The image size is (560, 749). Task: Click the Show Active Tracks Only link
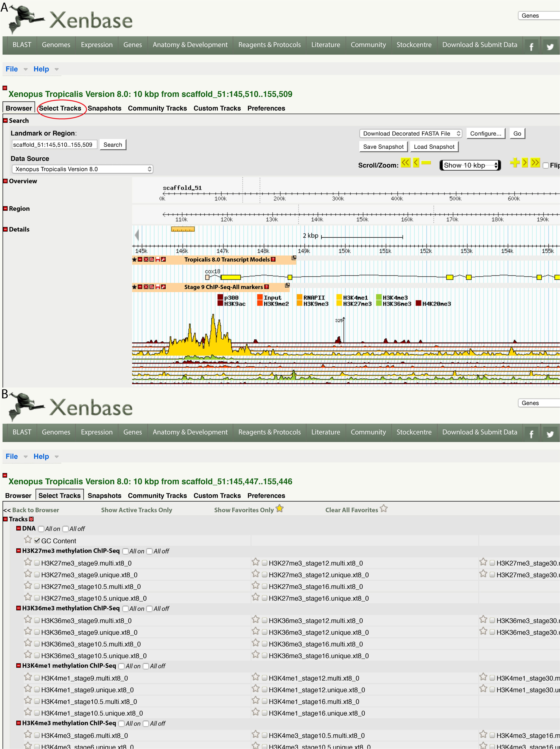point(136,510)
